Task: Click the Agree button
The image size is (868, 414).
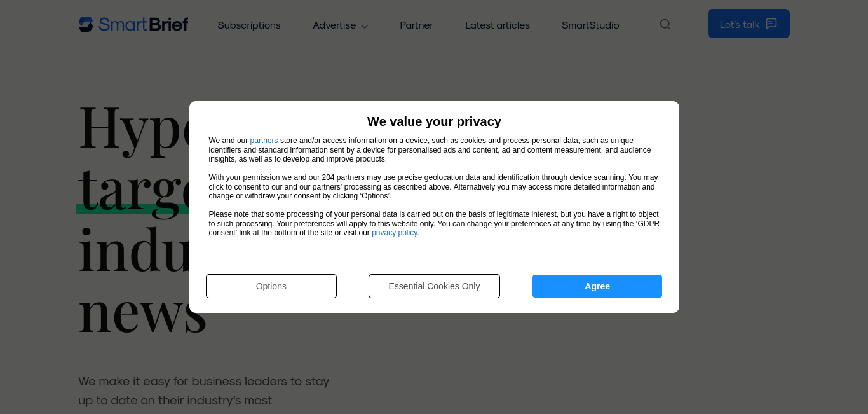Action: (597, 286)
